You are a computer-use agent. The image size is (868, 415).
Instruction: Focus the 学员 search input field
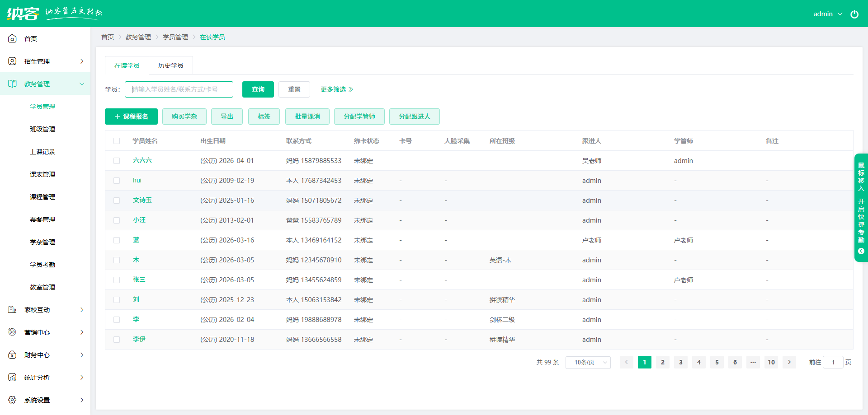click(x=179, y=89)
